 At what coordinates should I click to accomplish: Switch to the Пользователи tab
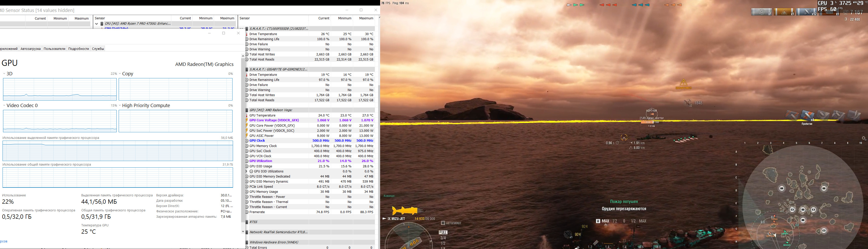pos(54,49)
